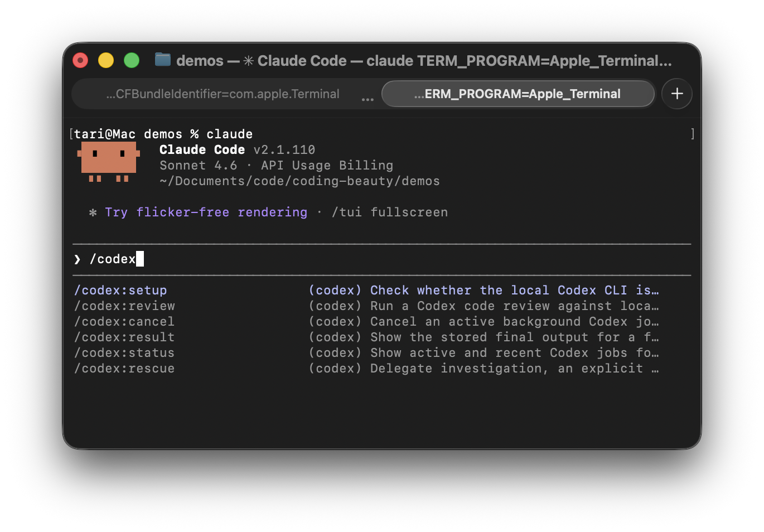Image resolution: width=764 pixels, height=532 pixels.
Task: Select the TERM_PROGRAM=Apple_Terminal tab
Action: point(517,94)
